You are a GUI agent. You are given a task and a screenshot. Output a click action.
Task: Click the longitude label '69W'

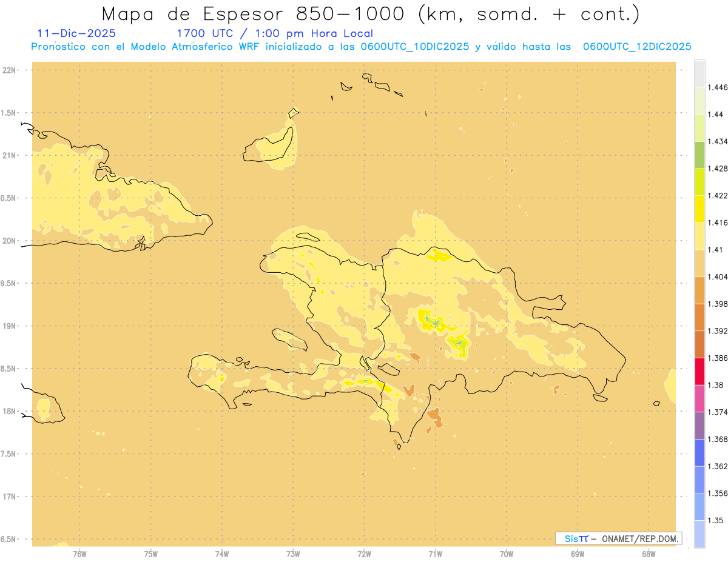click(x=578, y=554)
